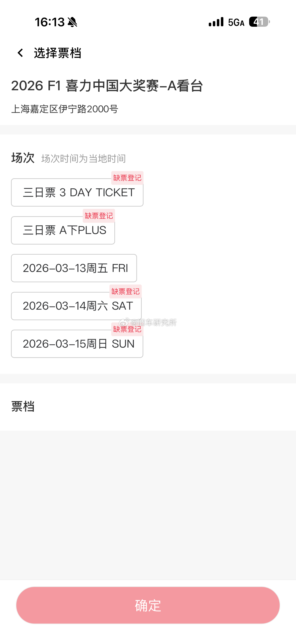Confirm selection with the 确定 button
296x644 pixels.
pos(148,605)
